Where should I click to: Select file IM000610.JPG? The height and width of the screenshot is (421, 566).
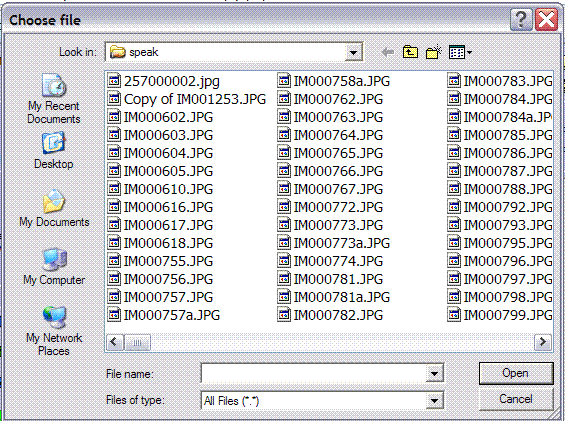161,189
